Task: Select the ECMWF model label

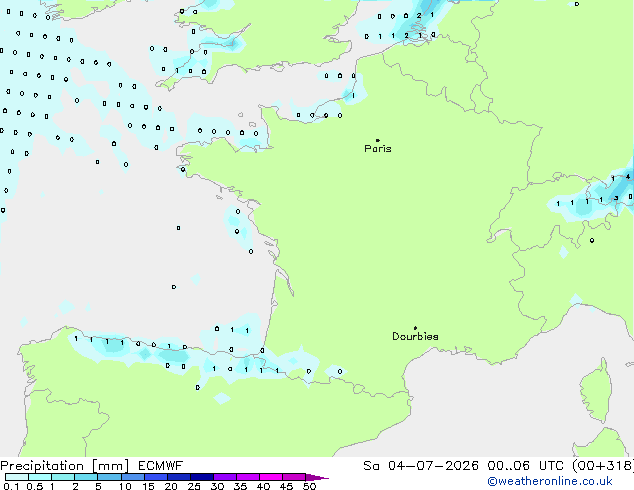Action: click(161, 466)
